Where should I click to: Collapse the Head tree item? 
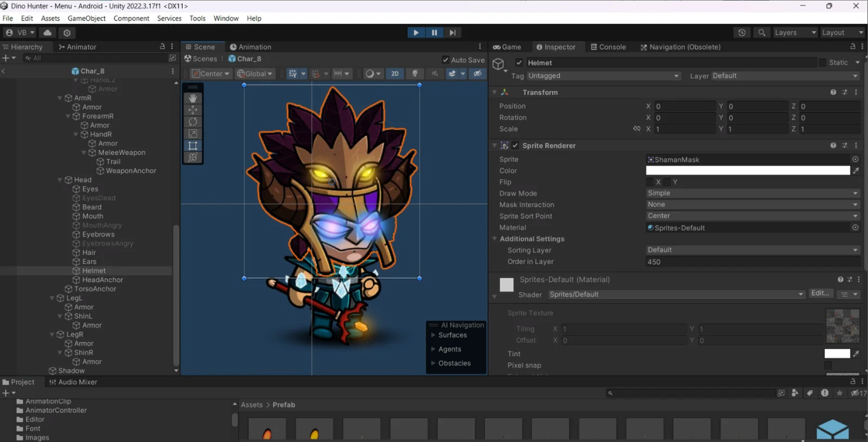click(x=60, y=180)
